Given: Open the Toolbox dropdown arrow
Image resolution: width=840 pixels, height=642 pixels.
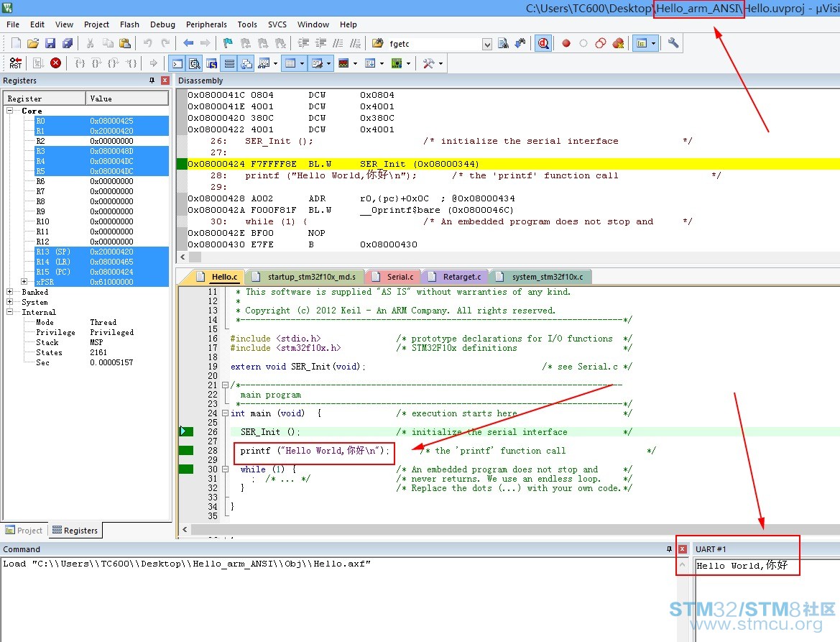Looking at the screenshot, I should [440, 63].
